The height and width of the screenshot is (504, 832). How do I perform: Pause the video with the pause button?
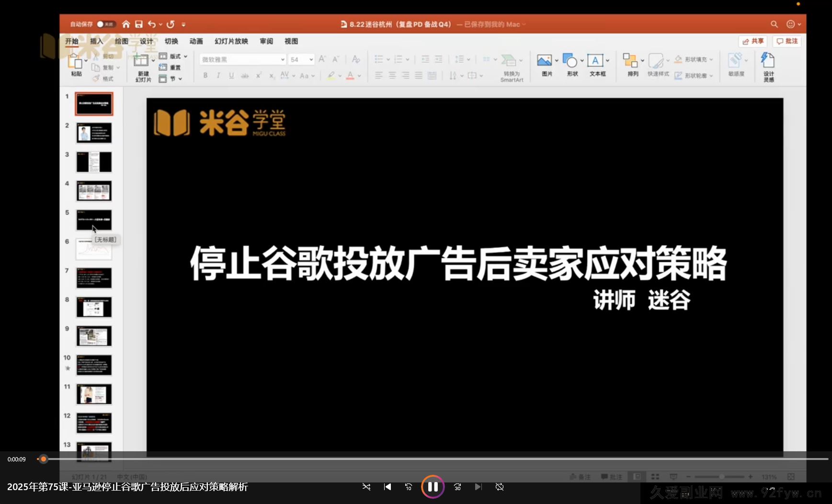[x=433, y=487]
